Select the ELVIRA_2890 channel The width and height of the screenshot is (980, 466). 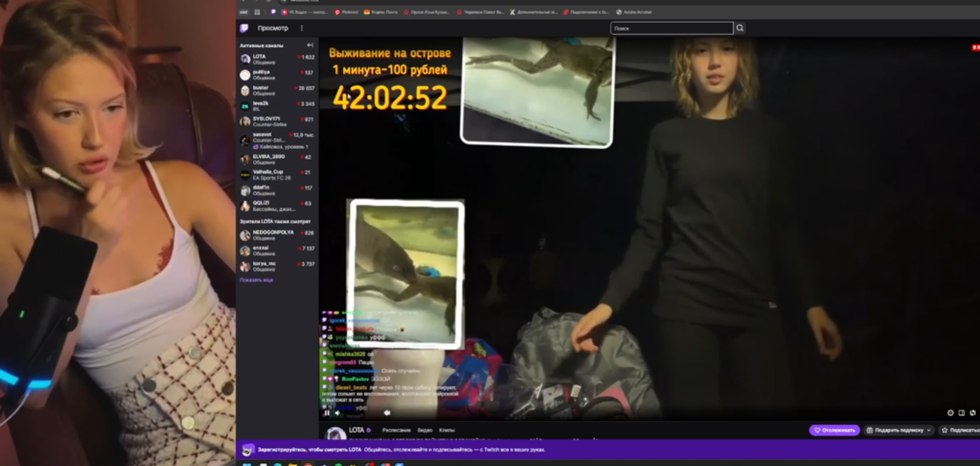pyautogui.click(x=277, y=159)
